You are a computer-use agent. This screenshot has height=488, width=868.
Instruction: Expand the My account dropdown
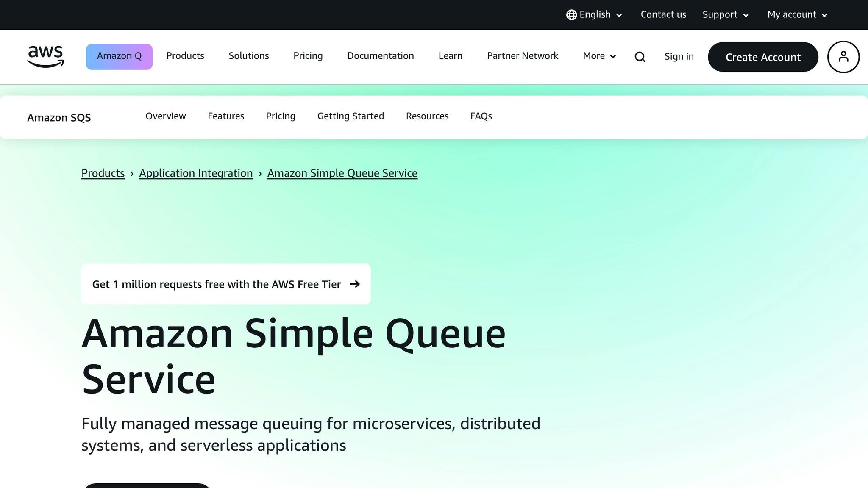[797, 15]
